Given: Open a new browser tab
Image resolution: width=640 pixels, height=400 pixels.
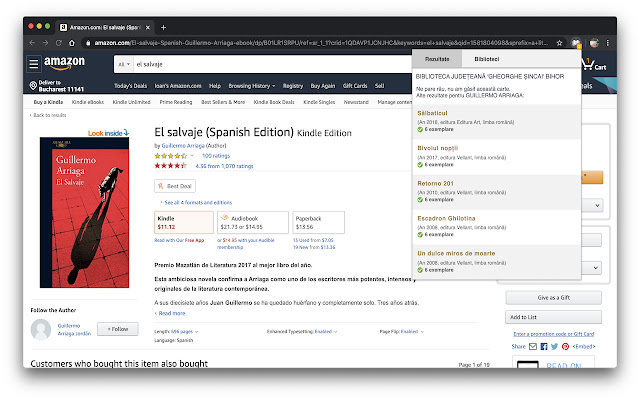Looking at the screenshot, I should [163, 27].
